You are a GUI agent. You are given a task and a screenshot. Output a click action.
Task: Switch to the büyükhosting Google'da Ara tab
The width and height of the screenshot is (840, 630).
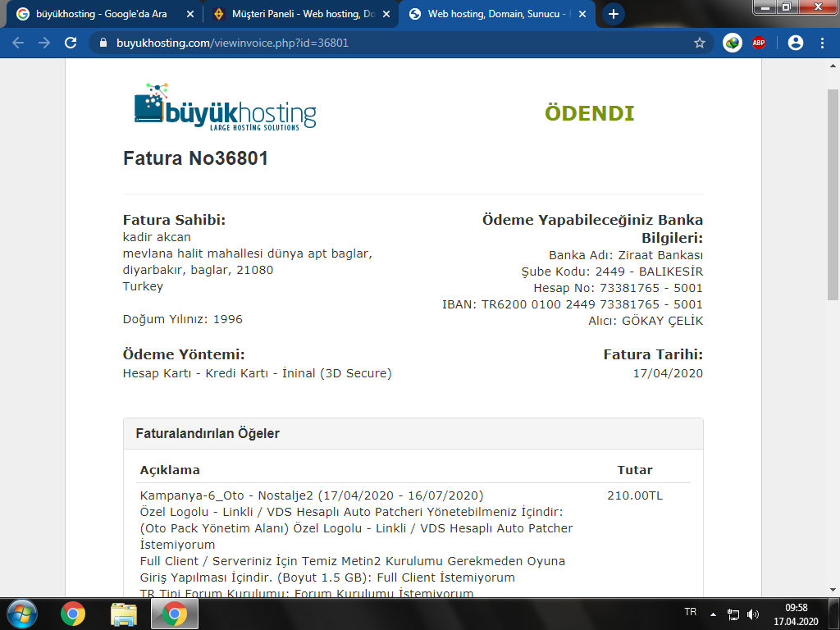tap(102, 14)
